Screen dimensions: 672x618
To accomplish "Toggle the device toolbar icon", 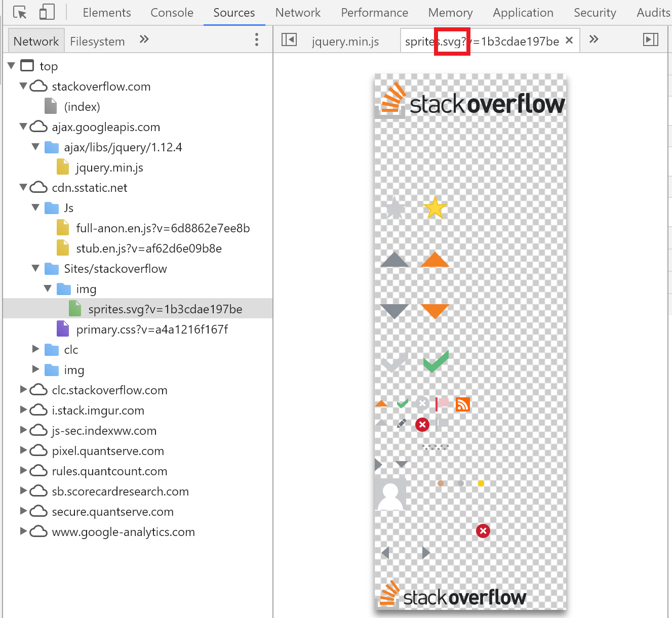I will (x=47, y=13).
